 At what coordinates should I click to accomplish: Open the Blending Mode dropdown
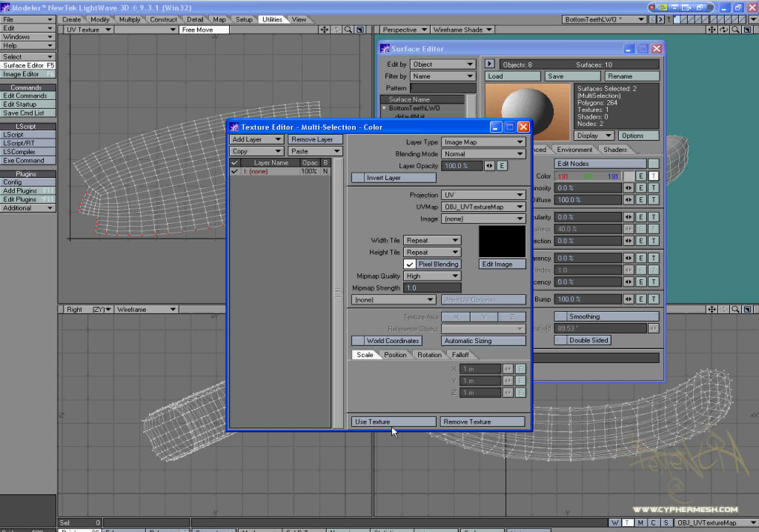click(483, 153)
